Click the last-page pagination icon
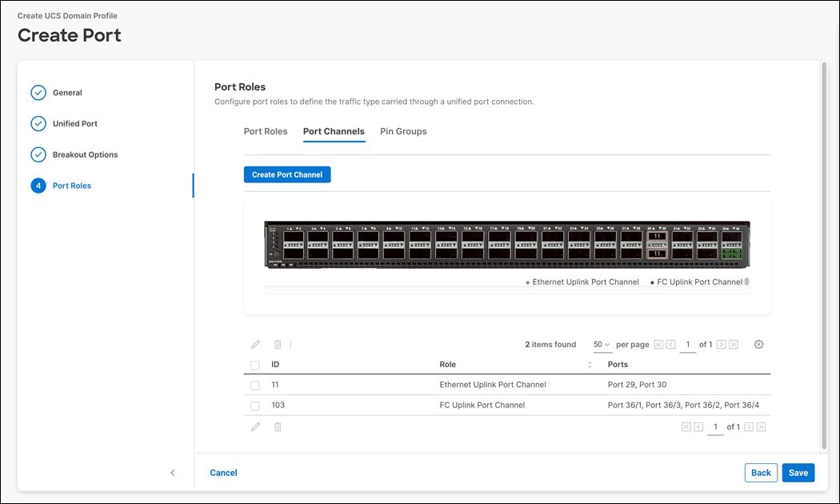This screenshot has height=504, width=840. [735, 344]
